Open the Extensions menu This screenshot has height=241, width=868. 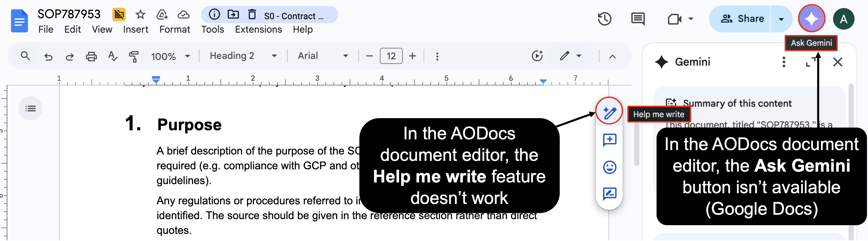tap(258, 30)
